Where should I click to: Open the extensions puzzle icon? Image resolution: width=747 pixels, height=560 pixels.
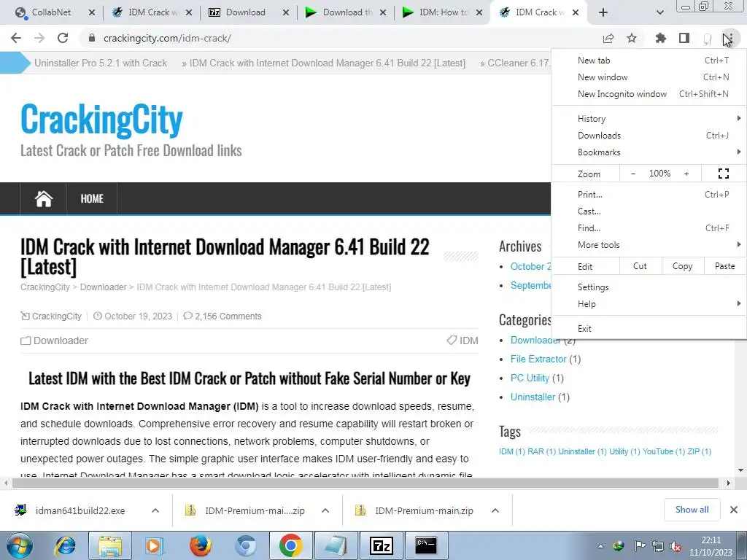point(661,38)
